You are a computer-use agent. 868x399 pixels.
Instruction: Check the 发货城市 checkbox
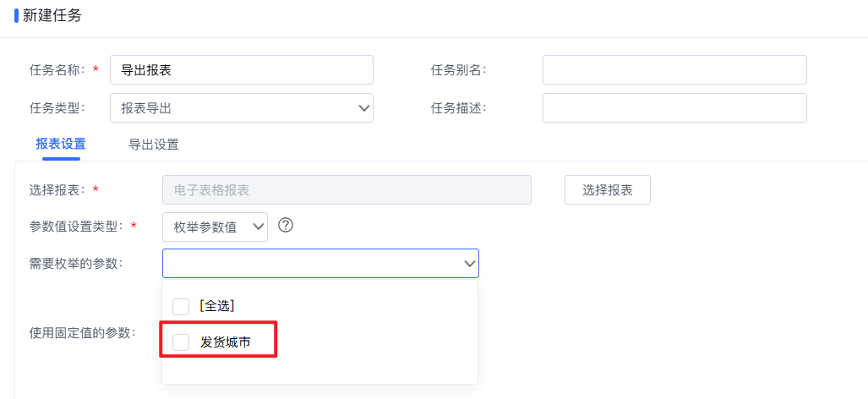(181, 342)
